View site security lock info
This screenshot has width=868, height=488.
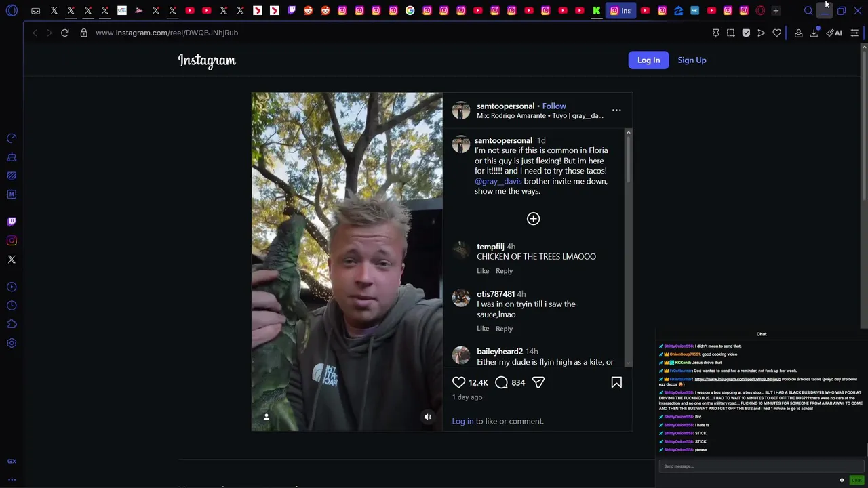click(x=84, y=33)
